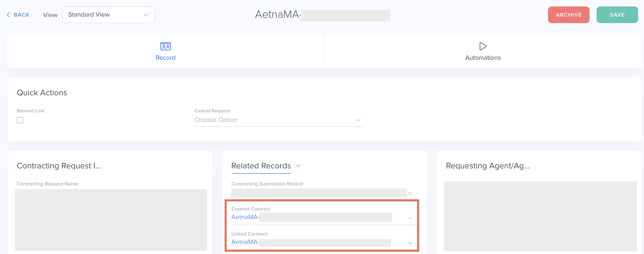Click the ARCHIVE button
644x254 pixels.
(x=568, y=15)
